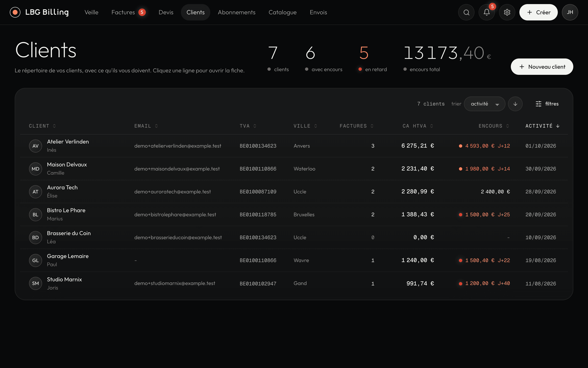Open the Atelier Verlinden client name
Image resolution: width=588 pixels, height=368 pixels.
click(68, 142)
